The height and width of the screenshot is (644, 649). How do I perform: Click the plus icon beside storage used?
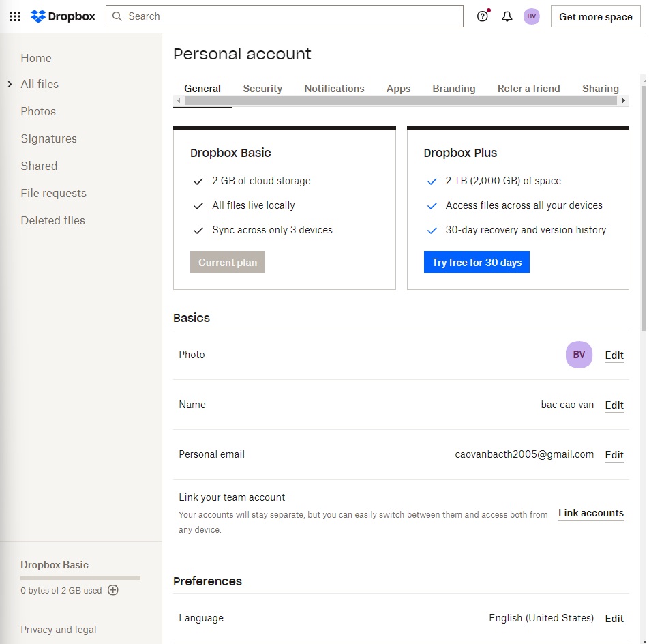(113, 589)
